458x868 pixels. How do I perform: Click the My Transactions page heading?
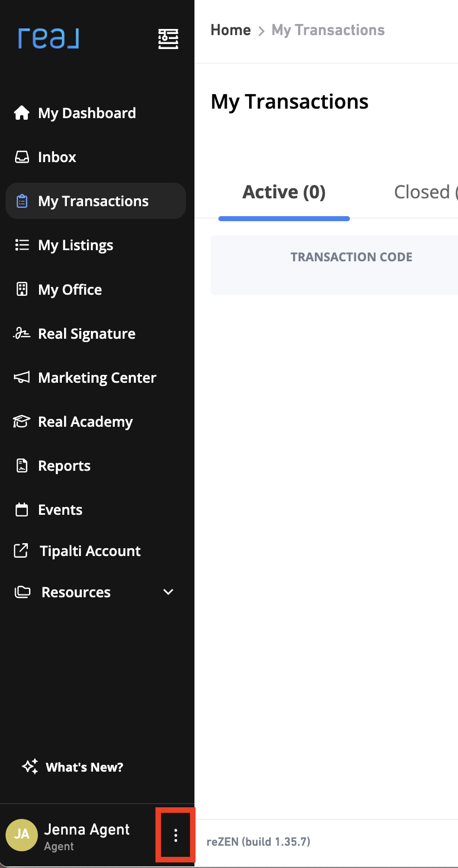coord(290,102)
